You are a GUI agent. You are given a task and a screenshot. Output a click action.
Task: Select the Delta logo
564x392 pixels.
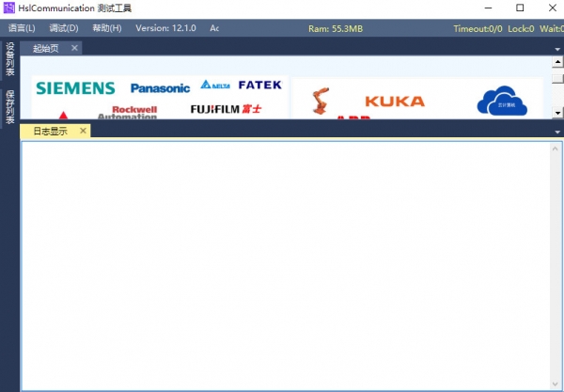pos(215,85)
